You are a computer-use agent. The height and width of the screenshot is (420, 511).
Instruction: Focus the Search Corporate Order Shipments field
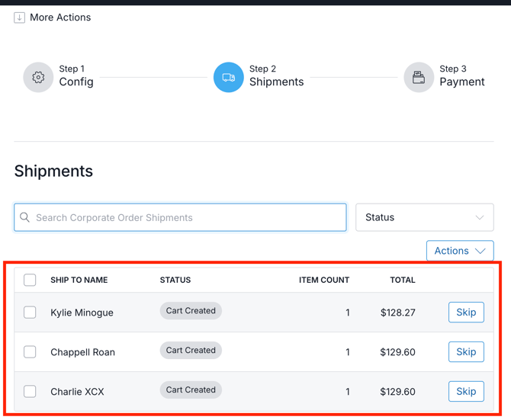pyautogui.click(x=187, y=217)
